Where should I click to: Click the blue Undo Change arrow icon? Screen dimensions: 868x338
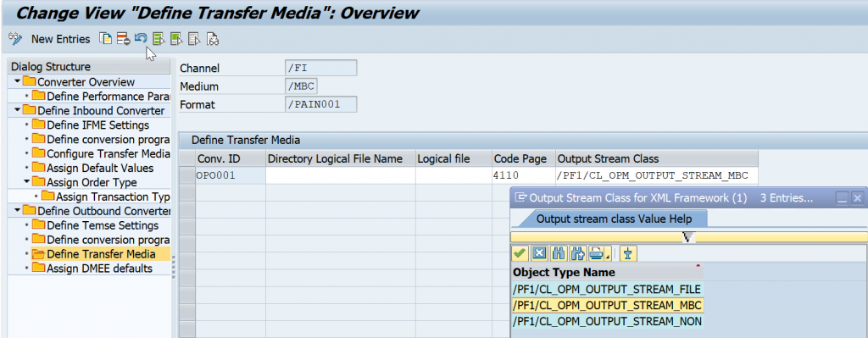pyautogui.click(x=141, y=38)
